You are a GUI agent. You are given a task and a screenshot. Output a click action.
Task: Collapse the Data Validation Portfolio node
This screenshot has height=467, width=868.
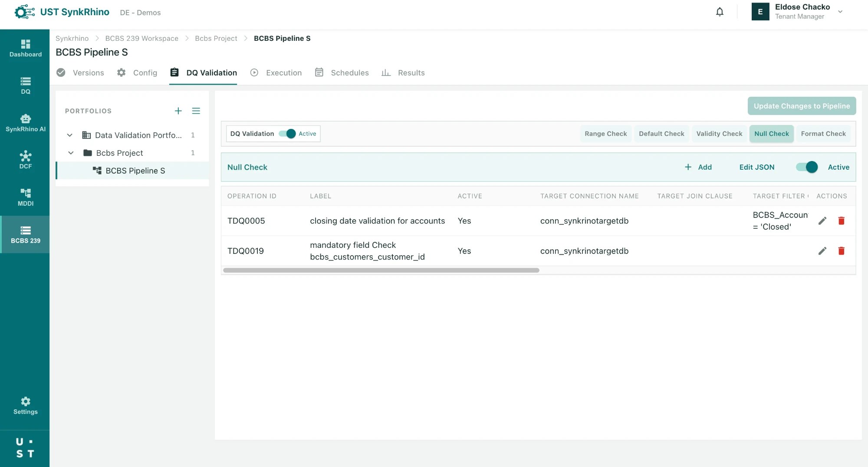[69, 135]
